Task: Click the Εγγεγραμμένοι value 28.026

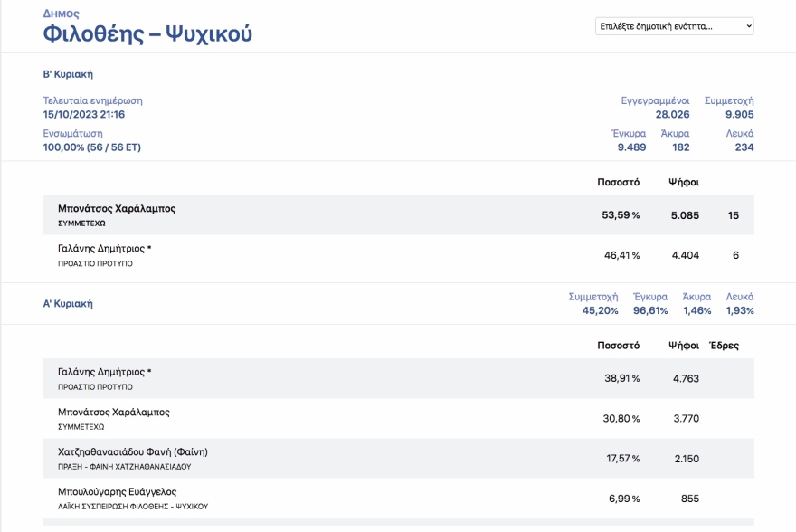Action: click(x=672, y=115)
